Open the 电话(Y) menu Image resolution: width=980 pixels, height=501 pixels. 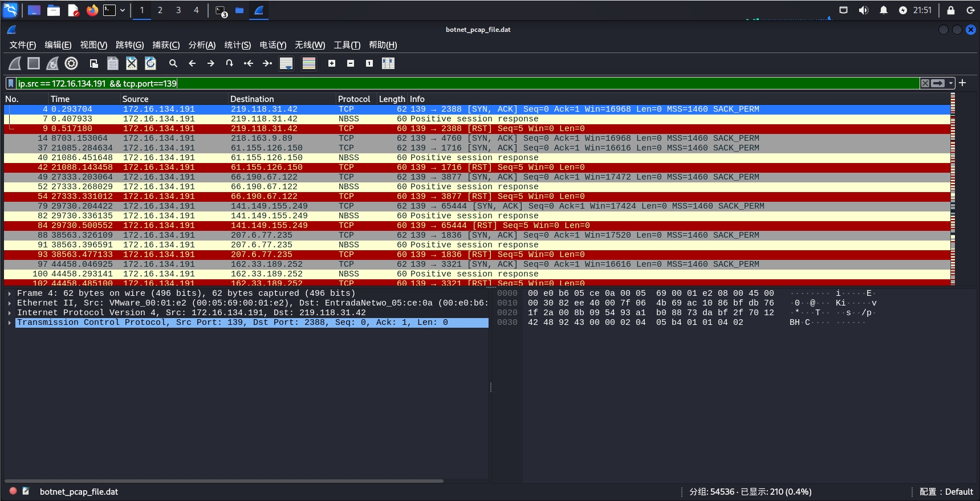pos(273,45)
